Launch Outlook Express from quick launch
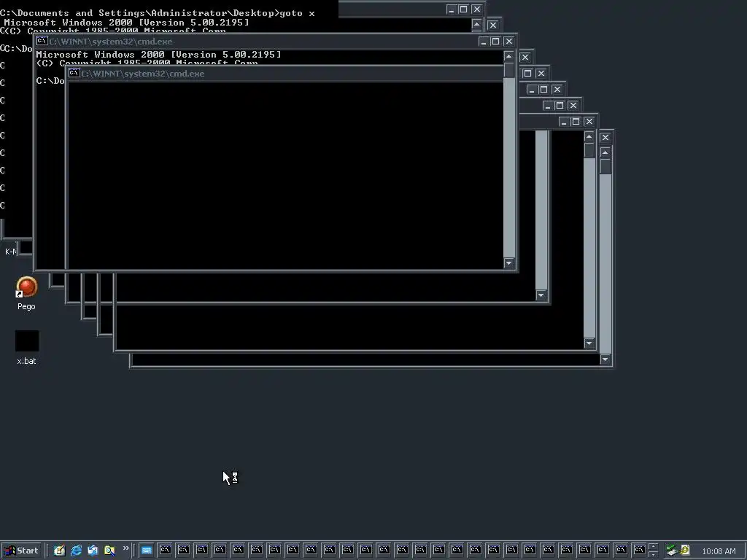 click(93, 551)
